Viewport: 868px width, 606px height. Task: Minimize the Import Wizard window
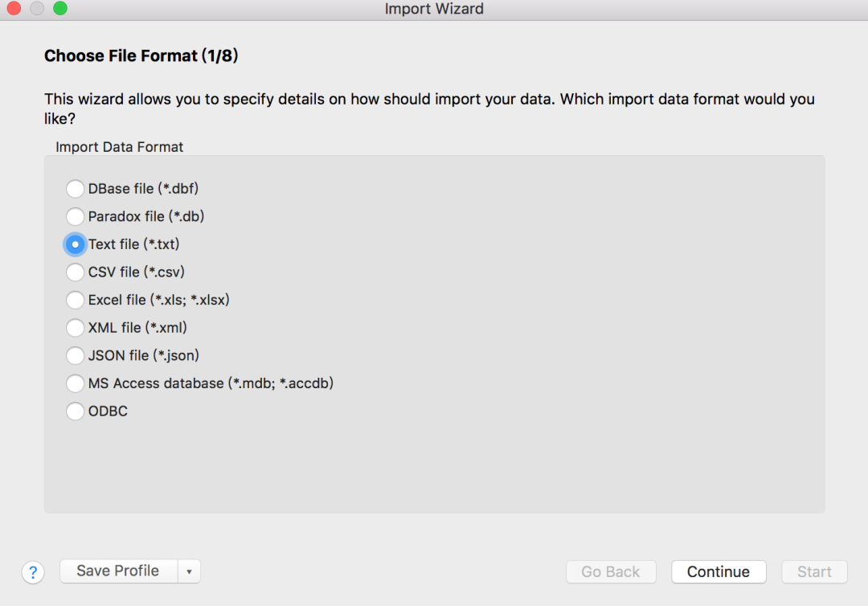pos(37,9)
